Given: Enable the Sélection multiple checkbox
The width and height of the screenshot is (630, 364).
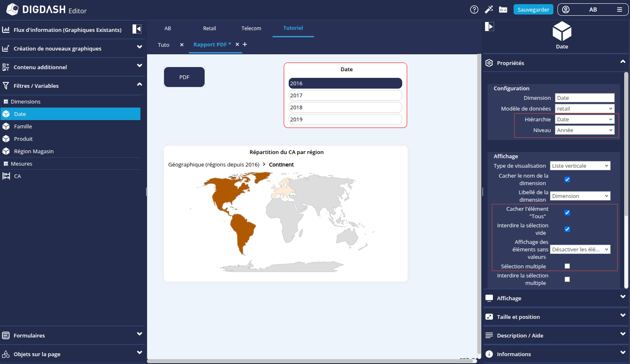Looking at the screenshot, I should click(567, 266).
